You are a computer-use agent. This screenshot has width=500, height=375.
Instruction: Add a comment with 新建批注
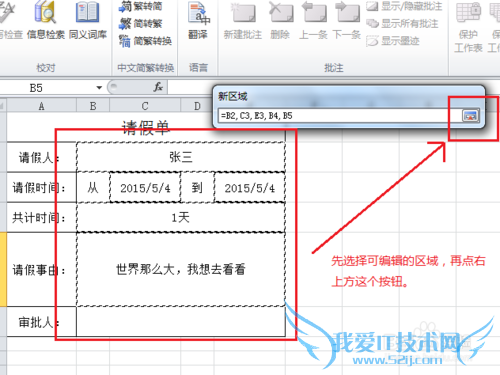pos(243,21)
